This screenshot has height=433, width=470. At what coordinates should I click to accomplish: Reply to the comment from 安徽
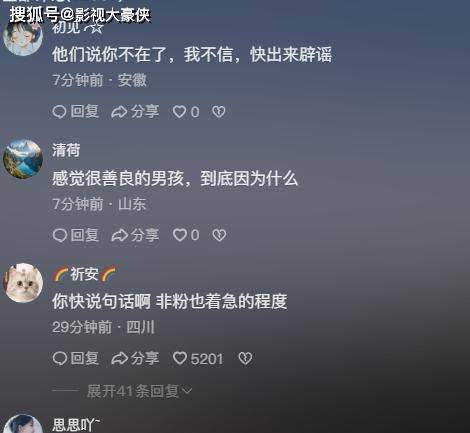pyautogui.click(x=76, y=112)
